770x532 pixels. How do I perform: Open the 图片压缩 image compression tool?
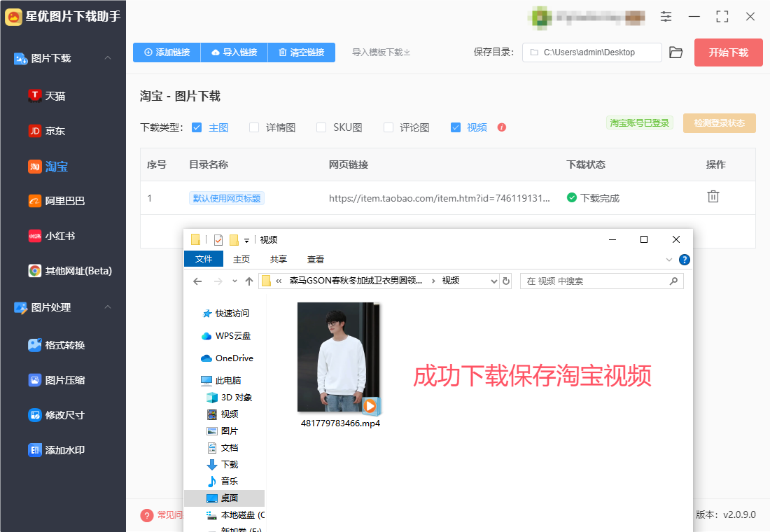(57, 379)
